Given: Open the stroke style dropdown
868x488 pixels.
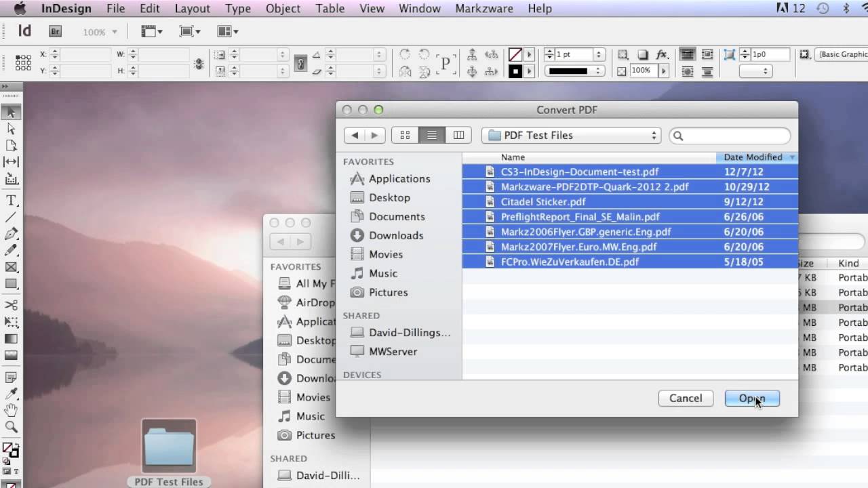Looking at the screenshot, I should (x=575, y=70).
